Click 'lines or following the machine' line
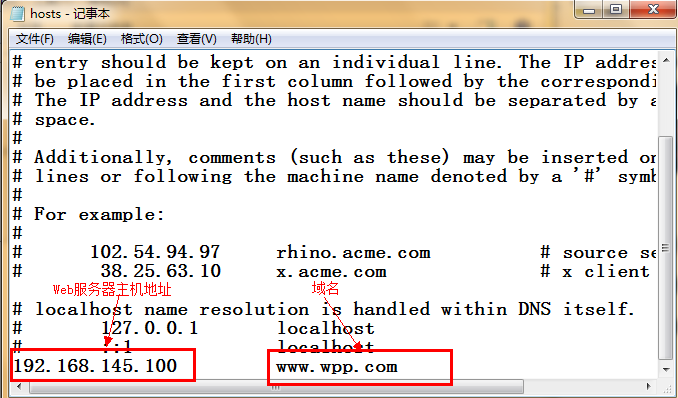This screenshot has width=678, height=398. pos(334,177)
